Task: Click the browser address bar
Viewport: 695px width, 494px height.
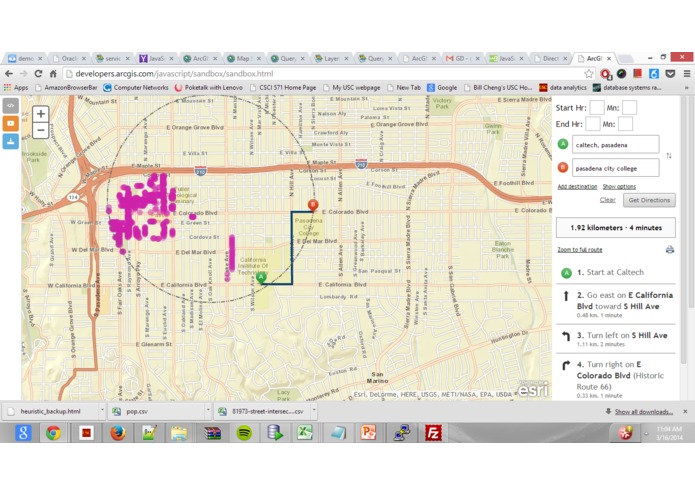Action: (x=324, y=74)
